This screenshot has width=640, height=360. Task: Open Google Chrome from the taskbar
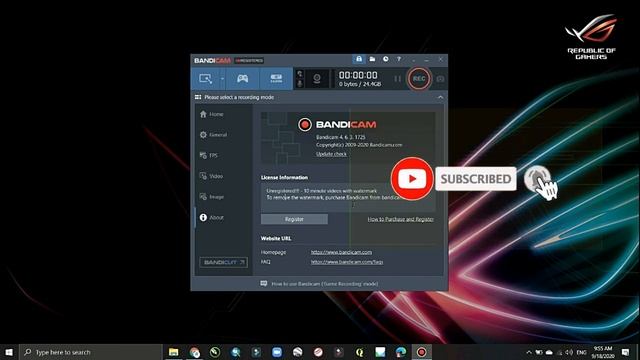pyautogui.click(x=194, y=352)
